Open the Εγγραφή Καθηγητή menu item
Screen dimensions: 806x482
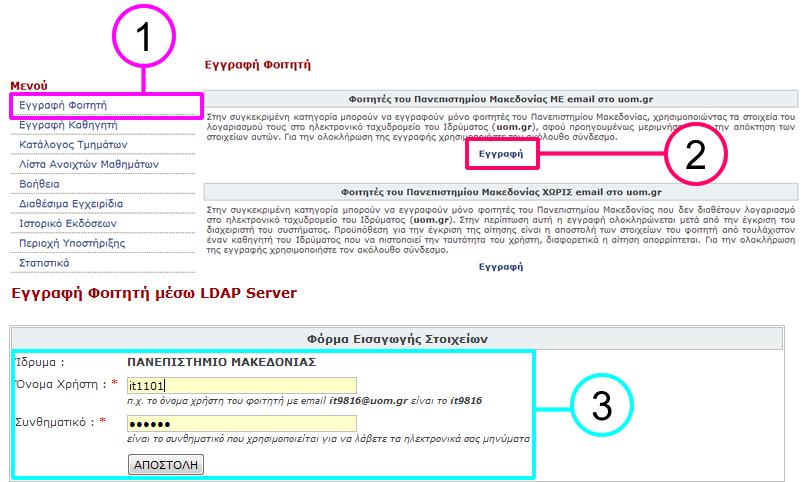coord(68,125)
